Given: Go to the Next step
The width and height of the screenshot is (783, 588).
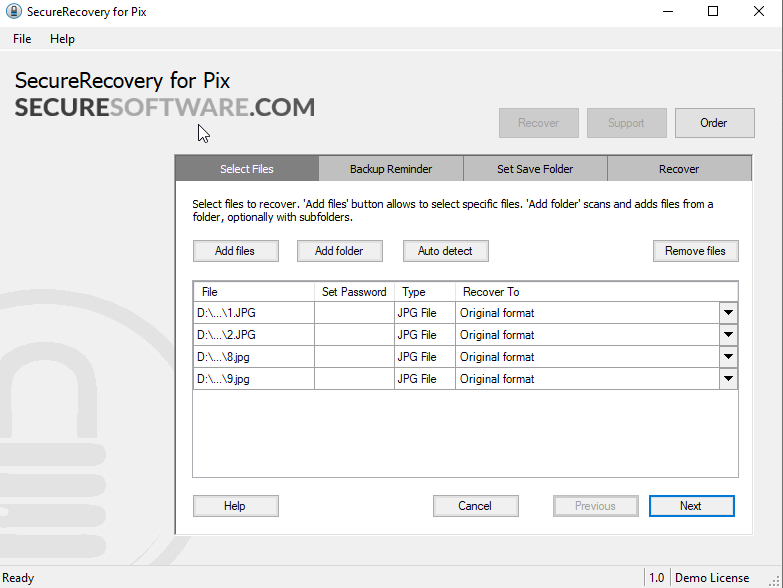Looking at the screenshot, I should [x=692, y=506].
